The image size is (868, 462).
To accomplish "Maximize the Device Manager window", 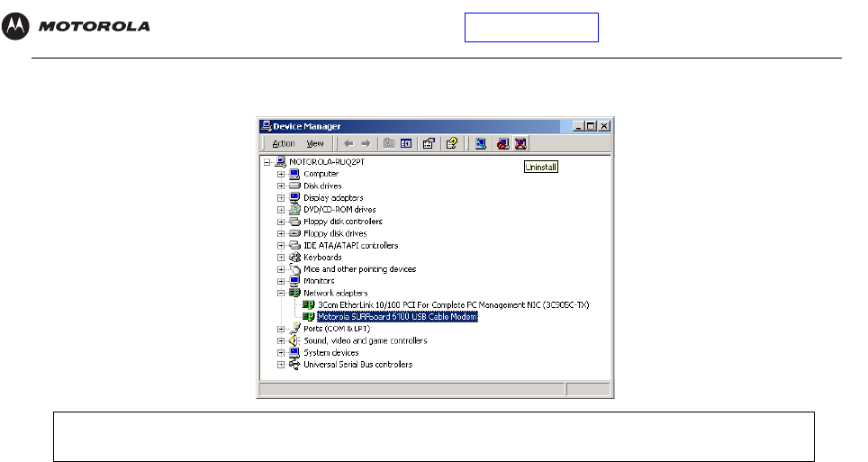I will pos(590,126).
